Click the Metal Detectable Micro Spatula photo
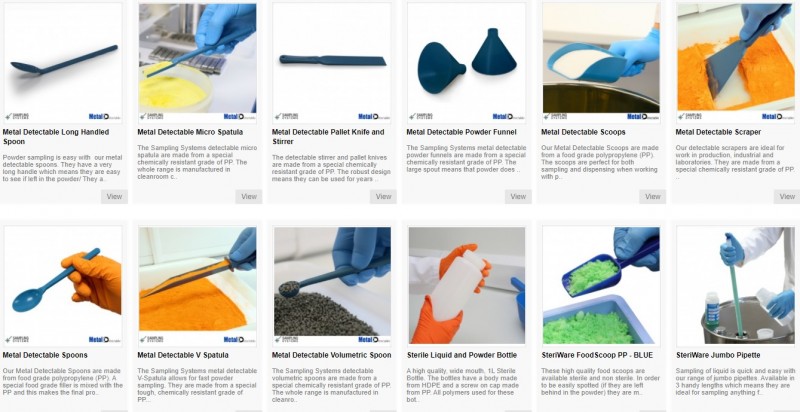Image resolution: width=800 pixels, height=412 pixels. [197, 63]
